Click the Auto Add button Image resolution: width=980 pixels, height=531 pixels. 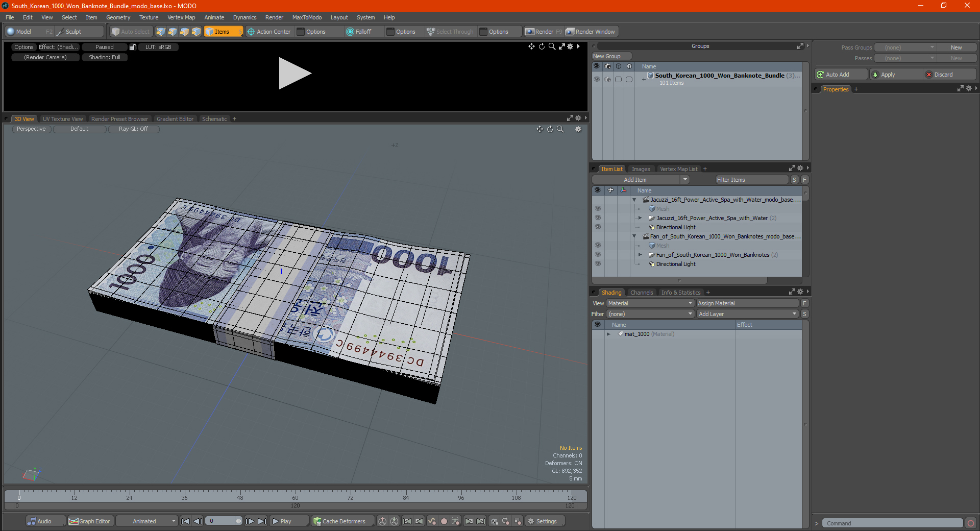coord(841,75)
